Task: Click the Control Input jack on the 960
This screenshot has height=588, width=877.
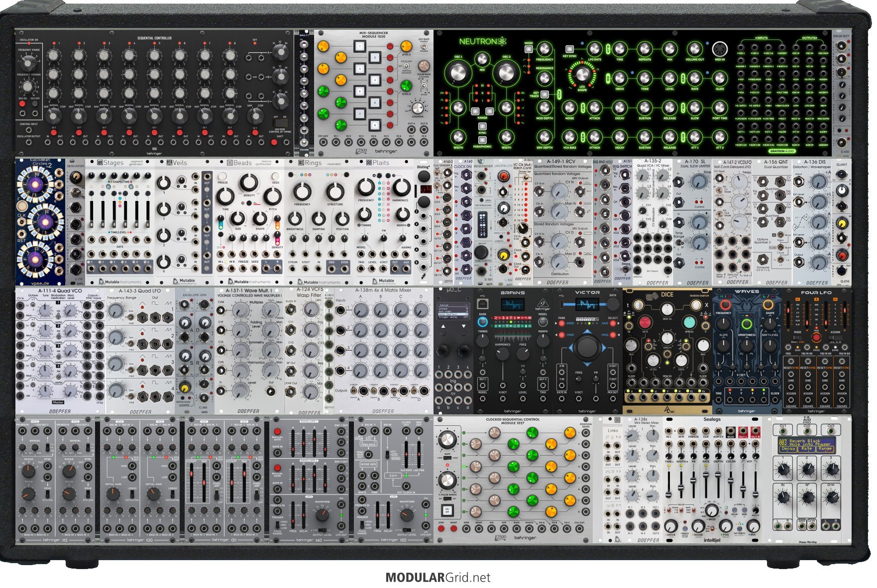Action: (x=28, y=129)
